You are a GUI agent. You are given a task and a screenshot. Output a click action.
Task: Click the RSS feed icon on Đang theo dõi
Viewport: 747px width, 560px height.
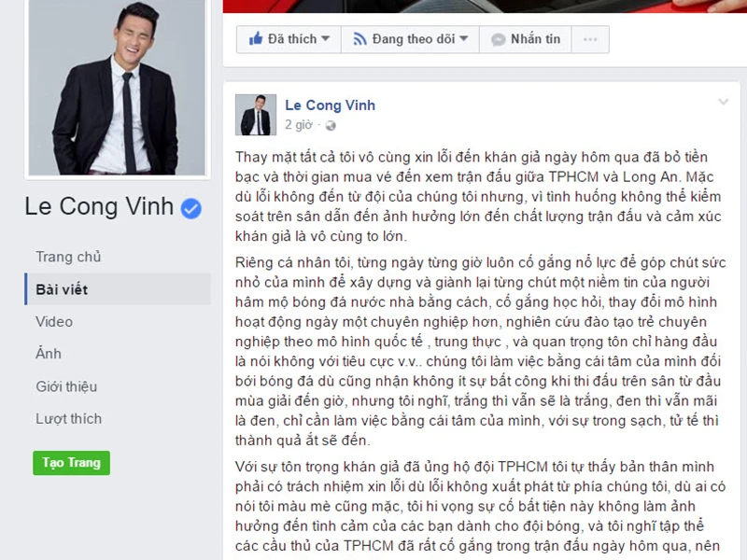(x=359, y=39)
